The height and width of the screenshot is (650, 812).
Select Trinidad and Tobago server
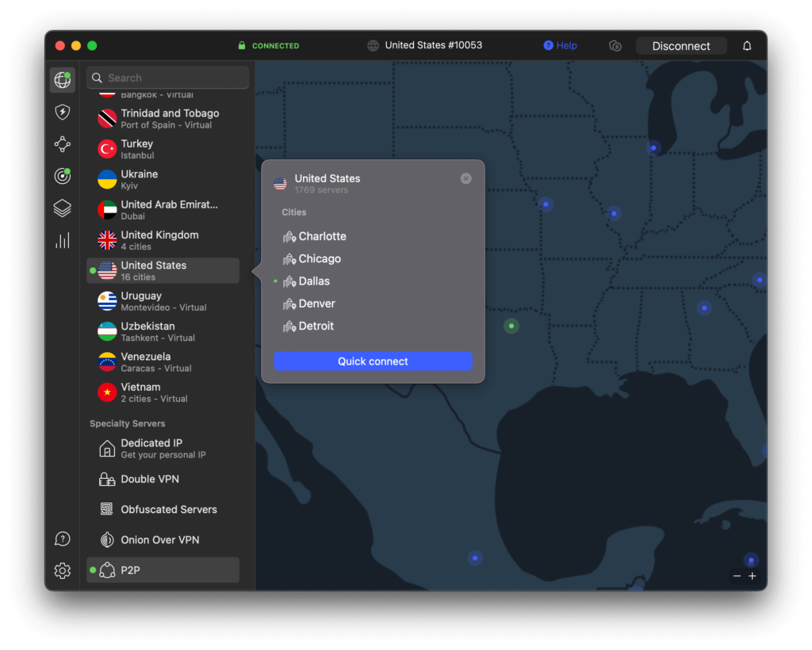163,119
